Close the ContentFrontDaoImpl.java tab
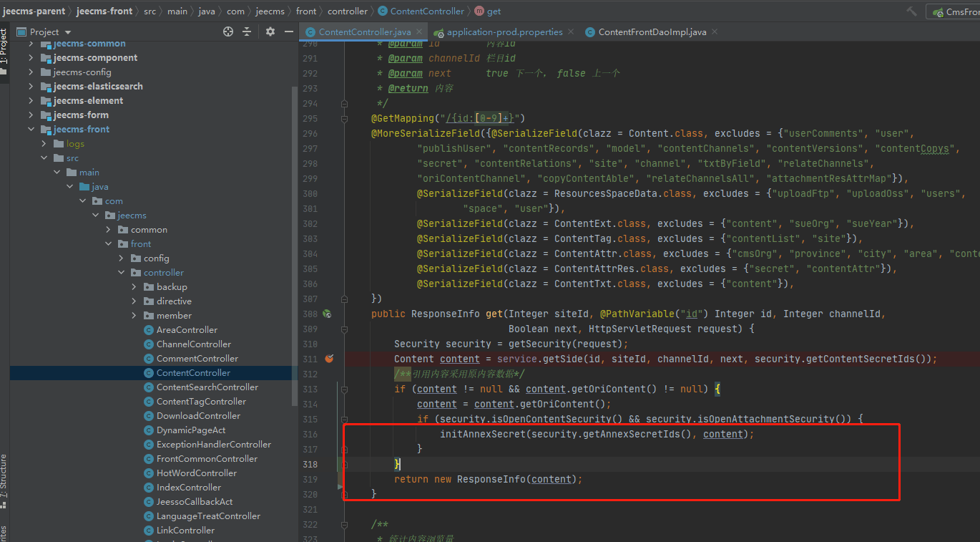 coord(714,32)
